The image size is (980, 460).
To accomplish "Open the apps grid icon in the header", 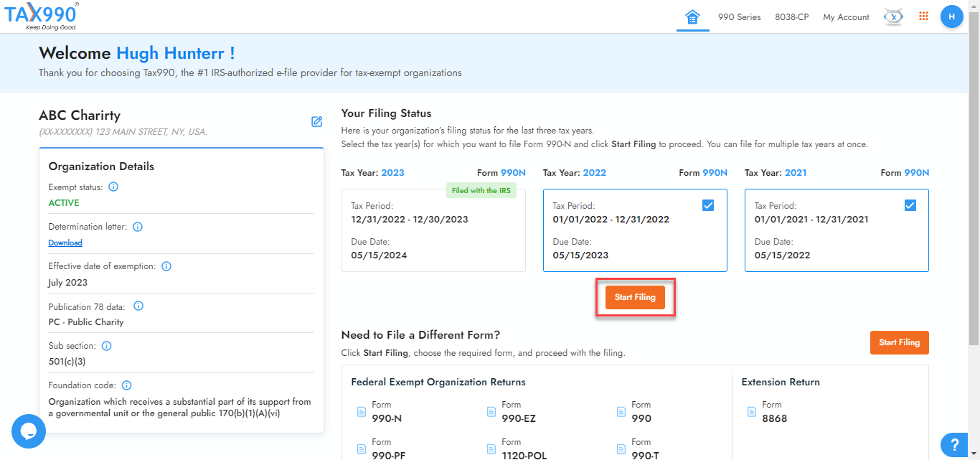I will click(x=923, y=16).
